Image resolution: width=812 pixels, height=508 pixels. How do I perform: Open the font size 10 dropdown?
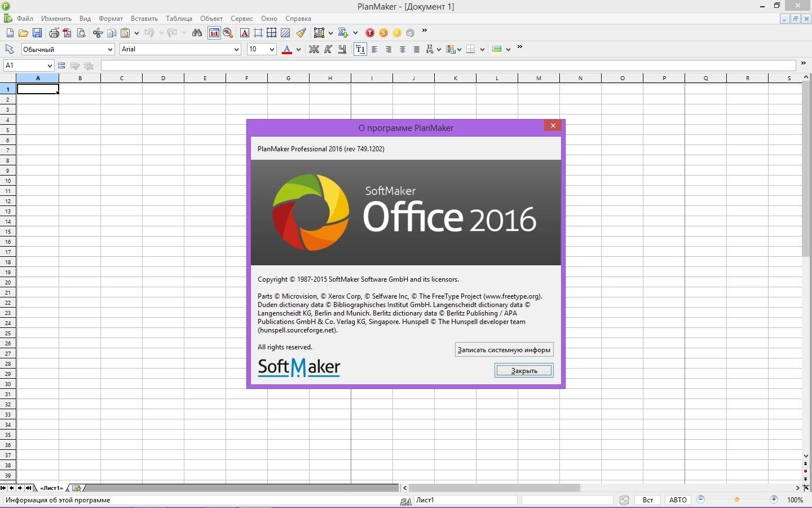pos(272,50)
